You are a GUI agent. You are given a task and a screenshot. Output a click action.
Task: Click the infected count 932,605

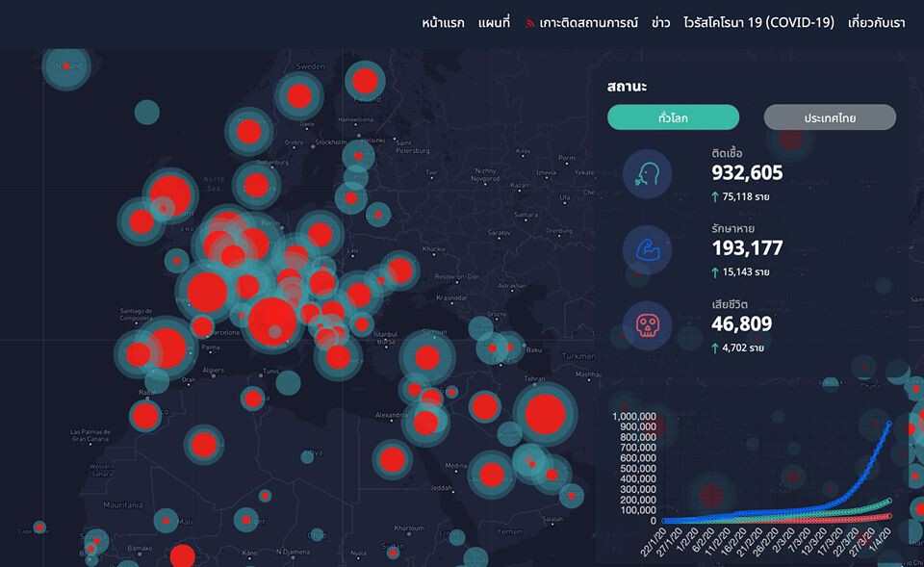(x=747, y=173)
